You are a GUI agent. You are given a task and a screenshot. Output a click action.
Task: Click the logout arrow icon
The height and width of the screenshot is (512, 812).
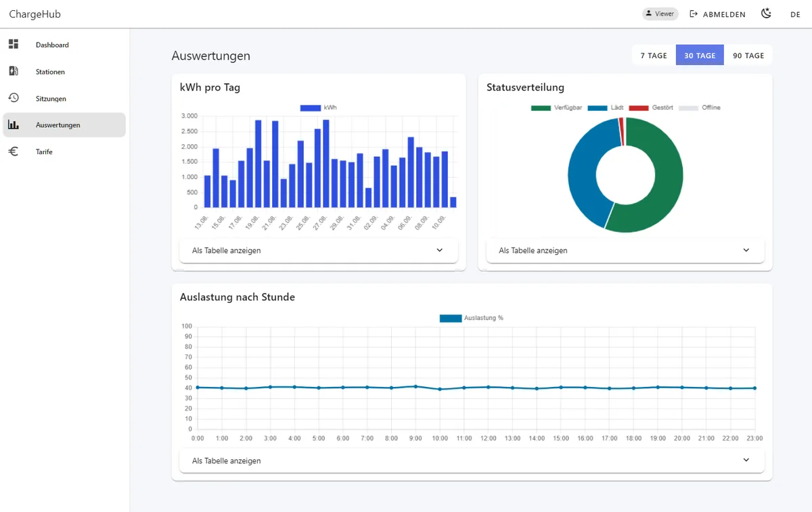pos(694,14)
